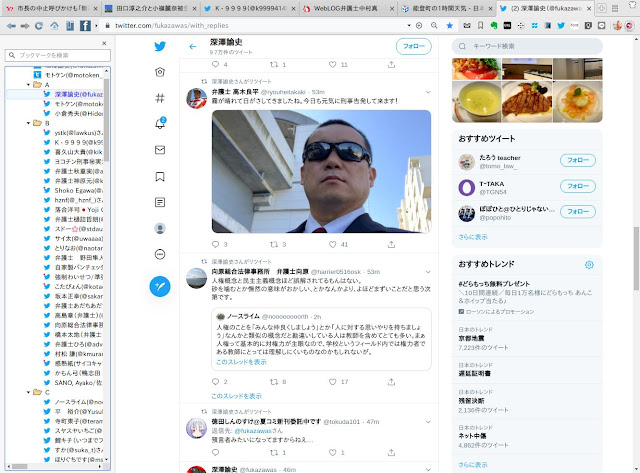Show this thread link inside quoted tweet
The image size is (640, 473).
click(241, 362)
